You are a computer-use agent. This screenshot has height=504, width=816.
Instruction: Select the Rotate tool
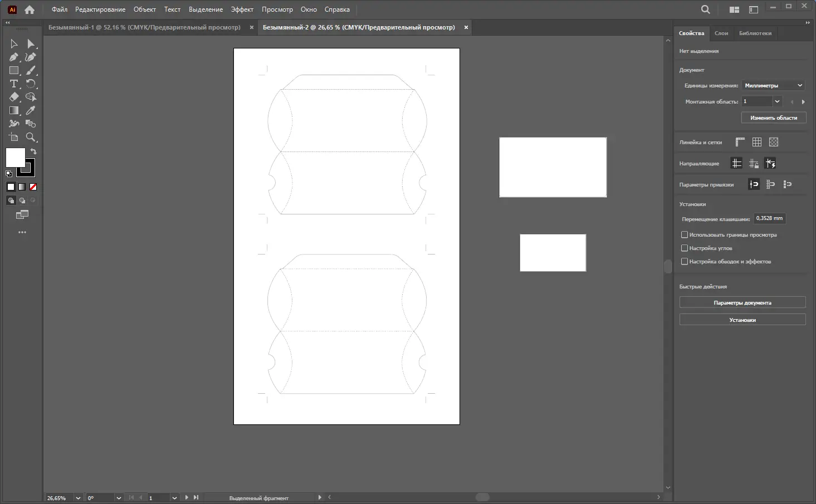point(31,84)
